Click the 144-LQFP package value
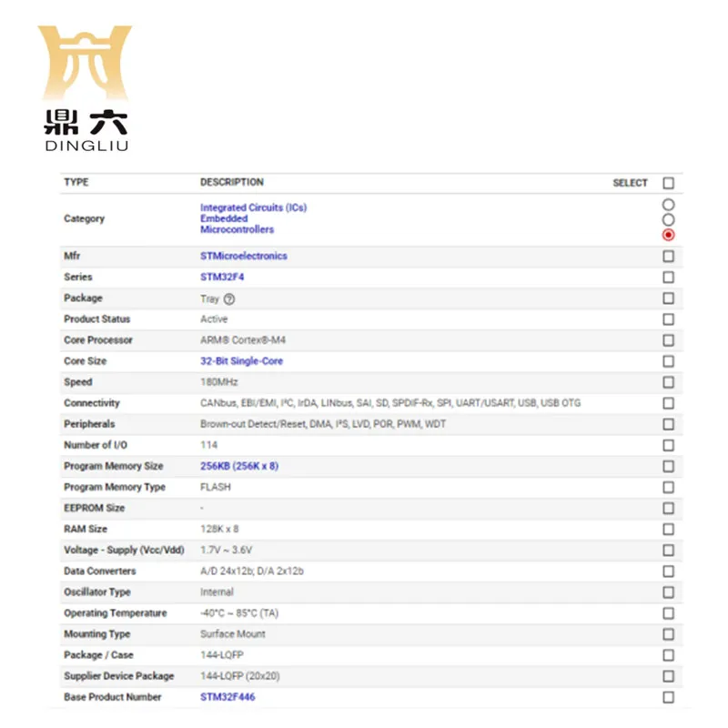This screenshot has width=728, height=728. pos(222,654)
